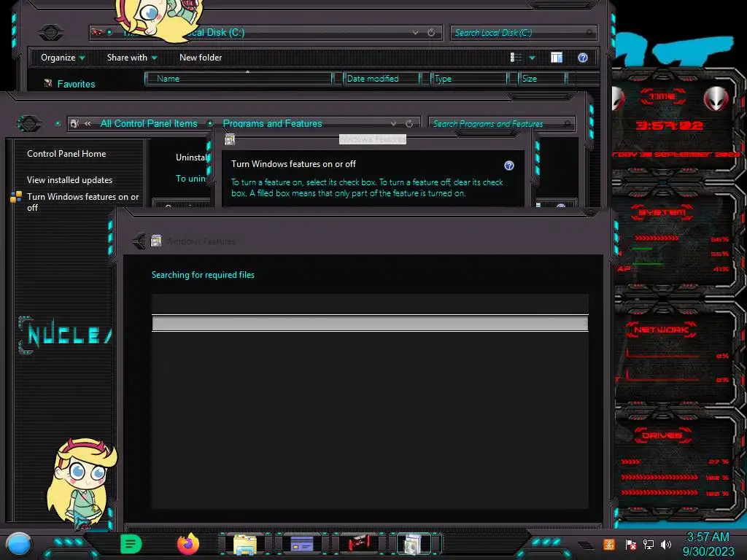This screenshot has width=747, height=560.
Task: Go to All Control Panel Items breadcrumb
Action: pyautogui.click(x=149, y=124)
